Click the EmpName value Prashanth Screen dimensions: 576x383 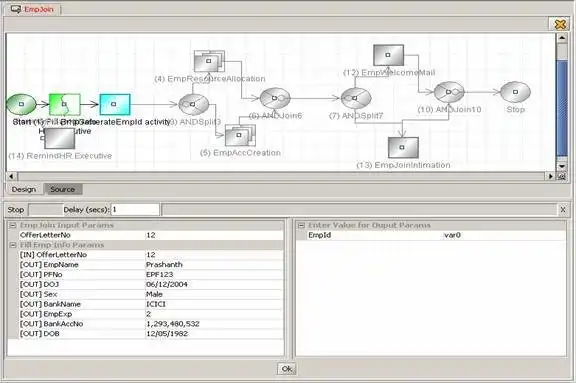(164, 264)
